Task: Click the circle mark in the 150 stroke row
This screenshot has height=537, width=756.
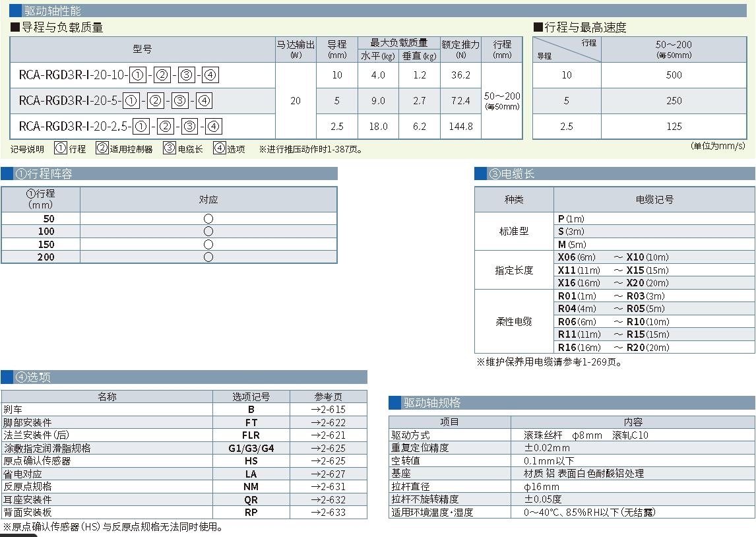Action: (208, 244)
